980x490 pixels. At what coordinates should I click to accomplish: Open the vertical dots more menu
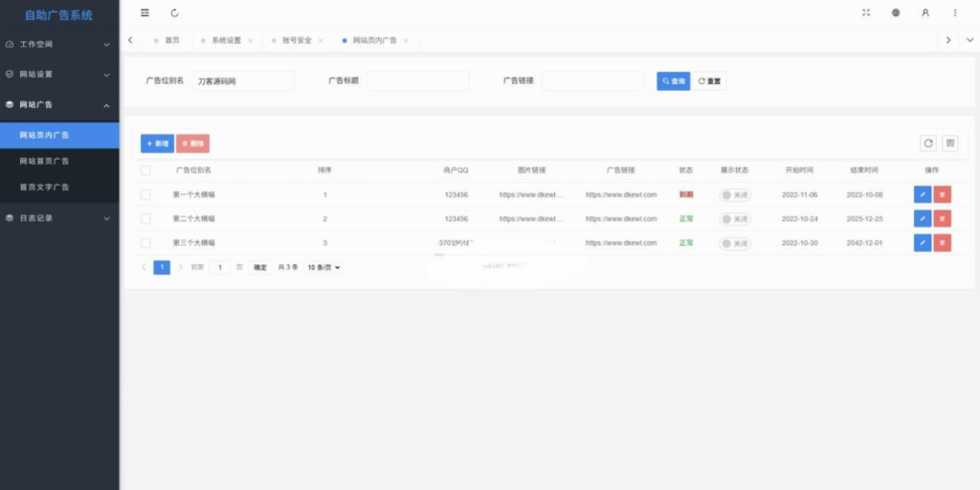tap(955, 12)
